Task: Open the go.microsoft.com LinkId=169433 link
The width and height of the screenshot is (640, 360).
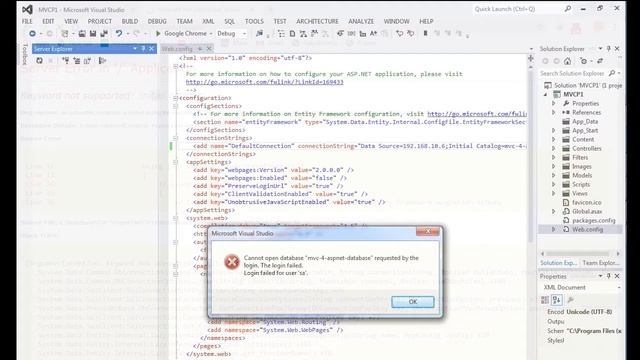Action: click(x=264, y=82)
